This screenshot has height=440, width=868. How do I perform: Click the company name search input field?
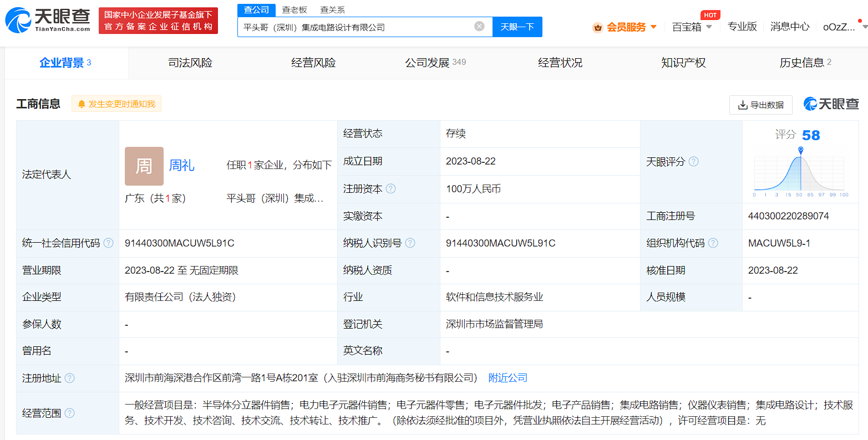[355, 27]
